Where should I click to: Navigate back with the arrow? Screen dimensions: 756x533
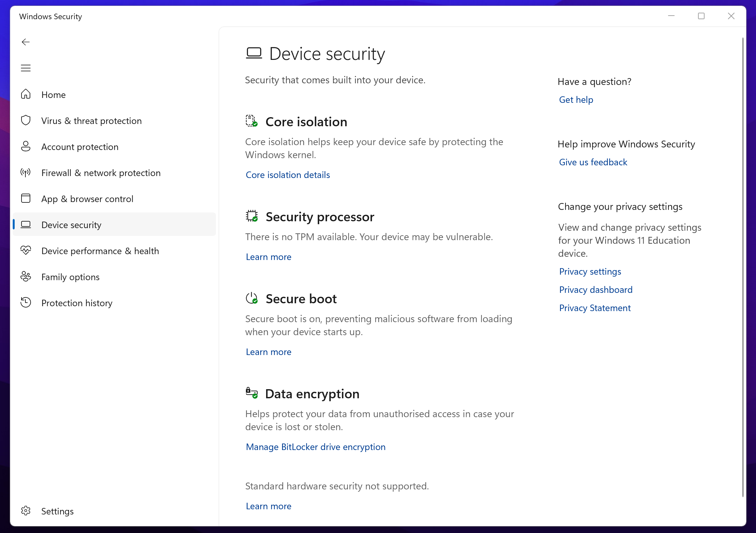coord(26,42)
